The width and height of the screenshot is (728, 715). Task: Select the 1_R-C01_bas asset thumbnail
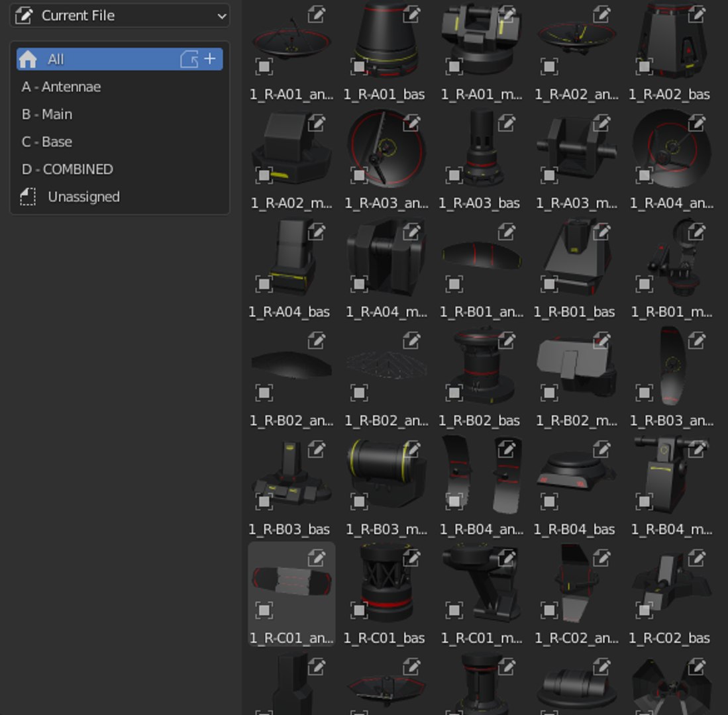click(x=386, y=584)
